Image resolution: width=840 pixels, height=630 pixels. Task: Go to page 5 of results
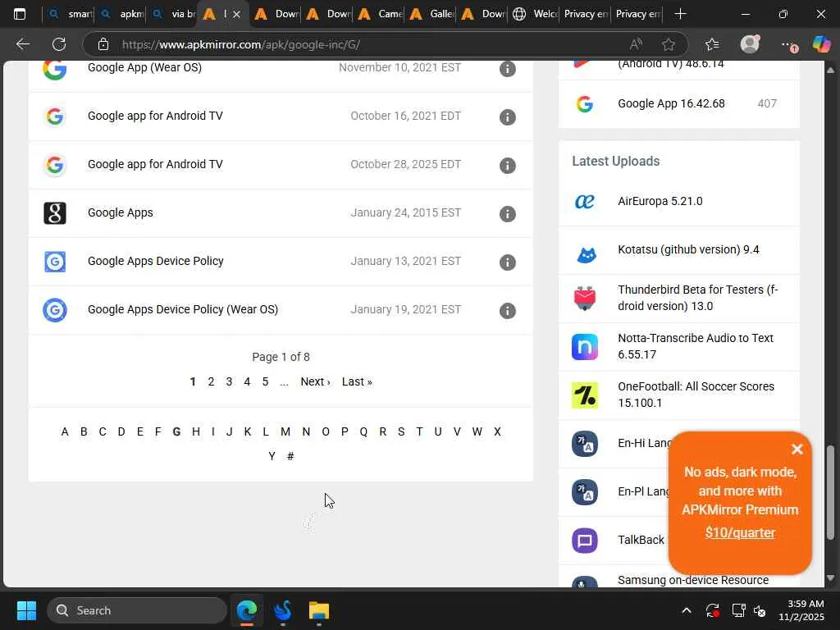[265, 382]
